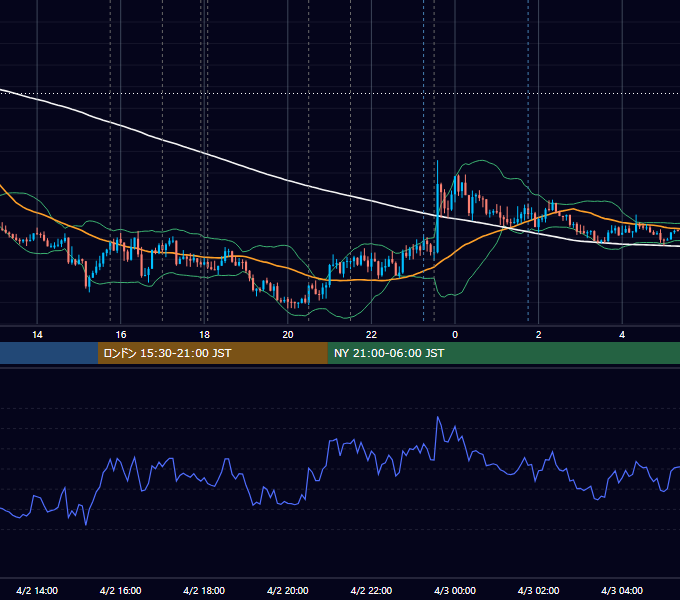Click the 22 hour label on price chart axis
Viewport: 680px width, 600px height.
tap(371, 335)
